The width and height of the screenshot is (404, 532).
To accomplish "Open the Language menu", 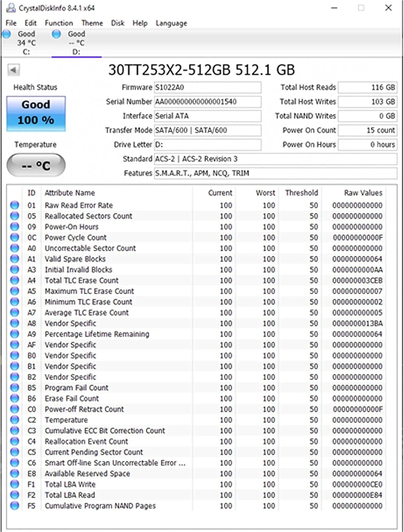I will point(171,23).
